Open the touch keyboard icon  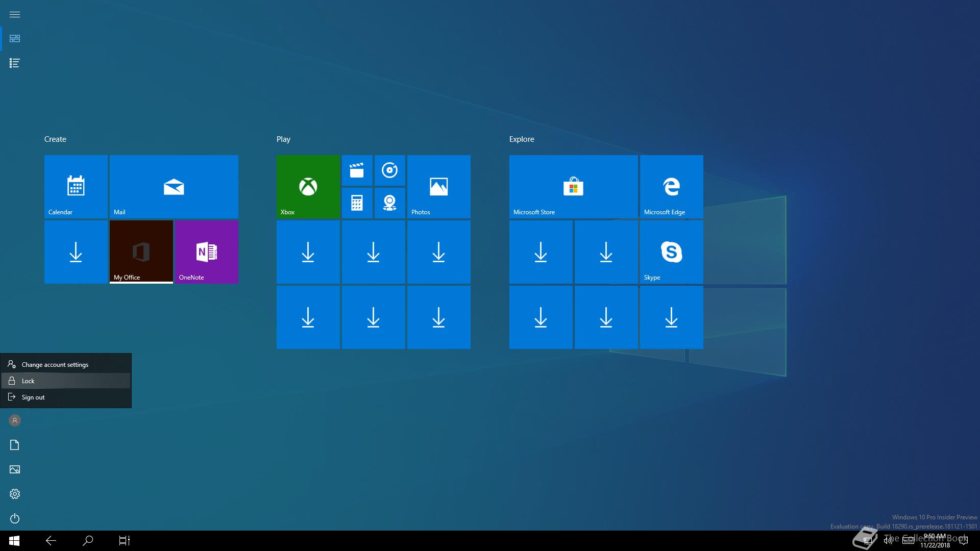pyautogui.click(x=908, y=541)
